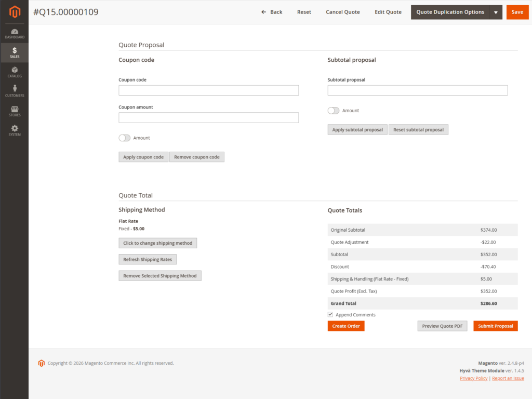532x399 pixels.
Task: Click Refresh Shipping Rates
Action: 148,260
